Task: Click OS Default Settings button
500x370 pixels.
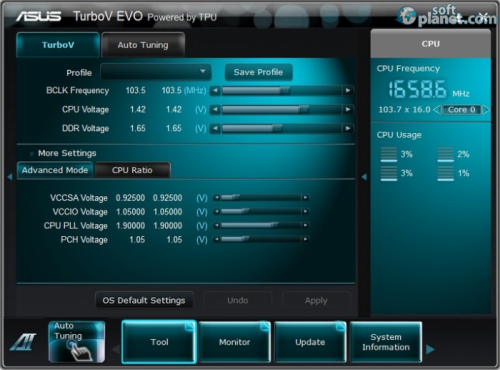Action: pos(144,300)
